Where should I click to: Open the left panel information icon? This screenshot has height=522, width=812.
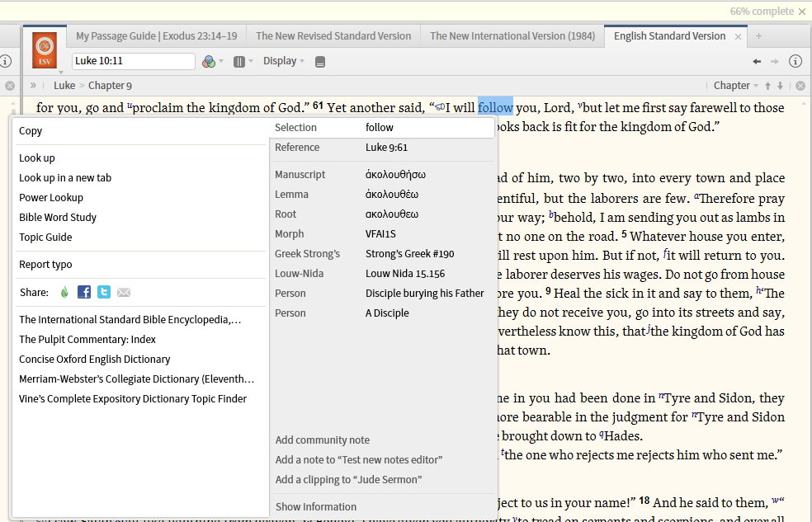[x=5, y=61]
